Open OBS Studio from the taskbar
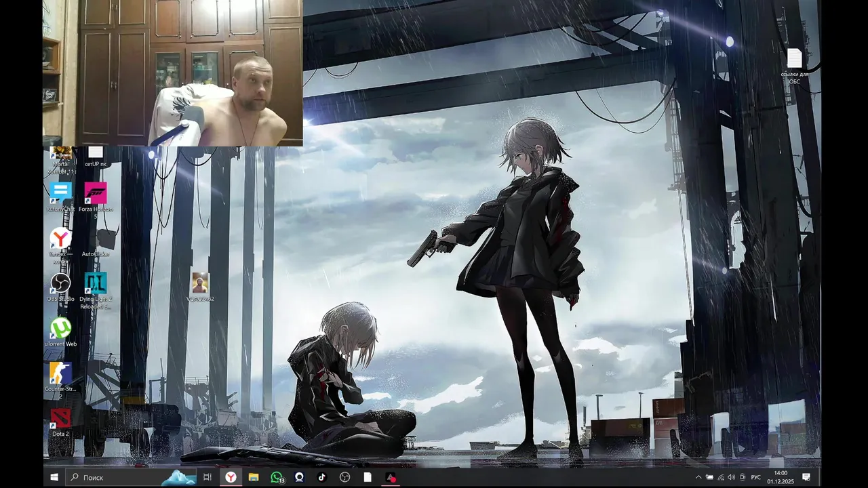 point(344,477)
